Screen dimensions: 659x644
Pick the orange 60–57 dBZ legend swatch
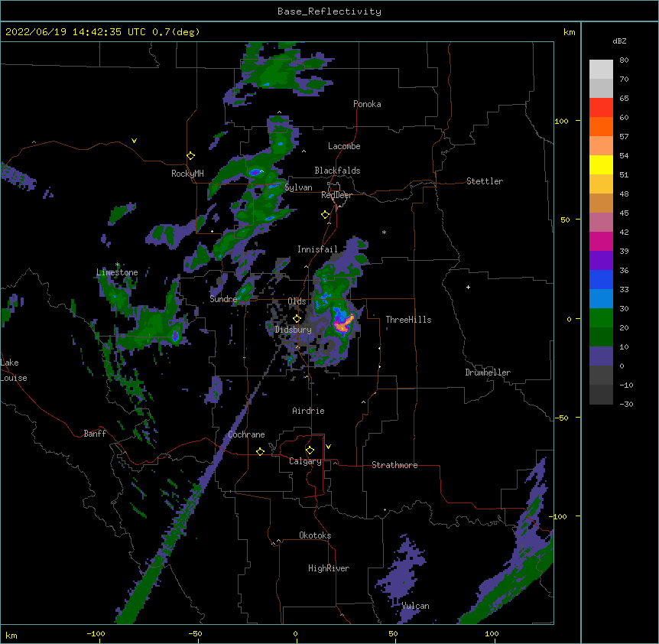pos(601,126)
